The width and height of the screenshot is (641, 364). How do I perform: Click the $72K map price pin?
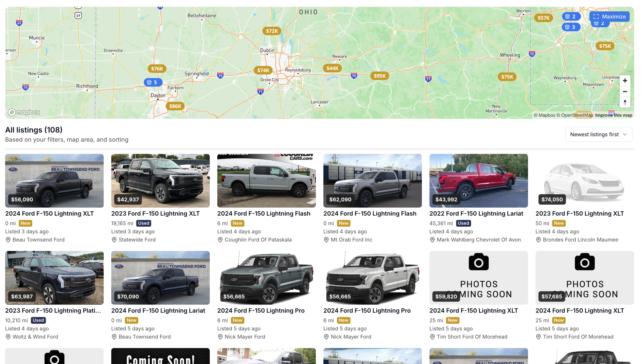tap(272, 31)
